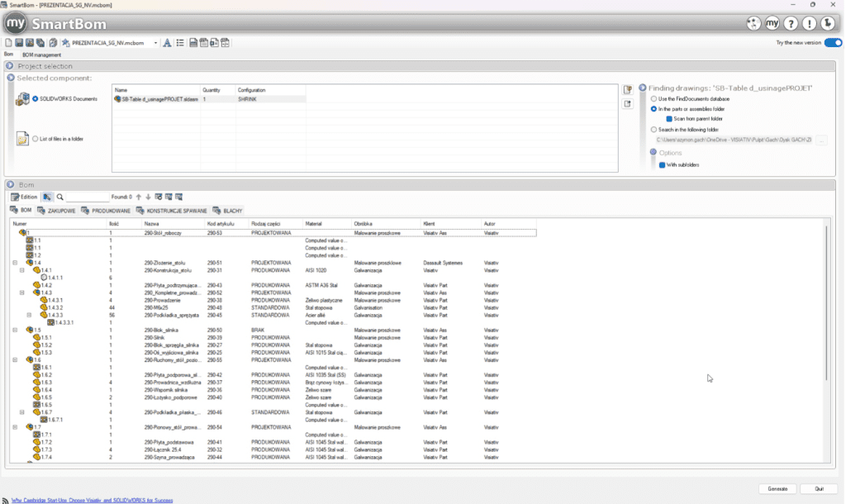Click the rightmost round header icon
Screen dimensions: 846x504
pos(827,23)
